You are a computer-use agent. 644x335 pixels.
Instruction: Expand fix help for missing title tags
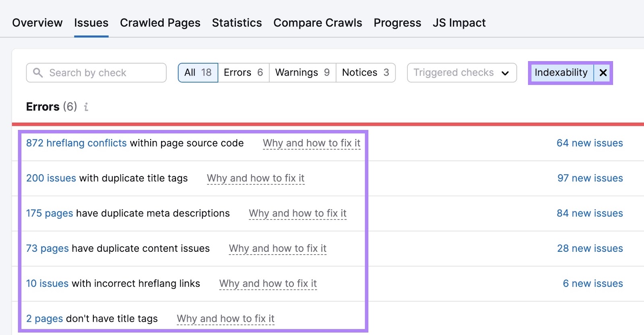[x=225, y=319]
